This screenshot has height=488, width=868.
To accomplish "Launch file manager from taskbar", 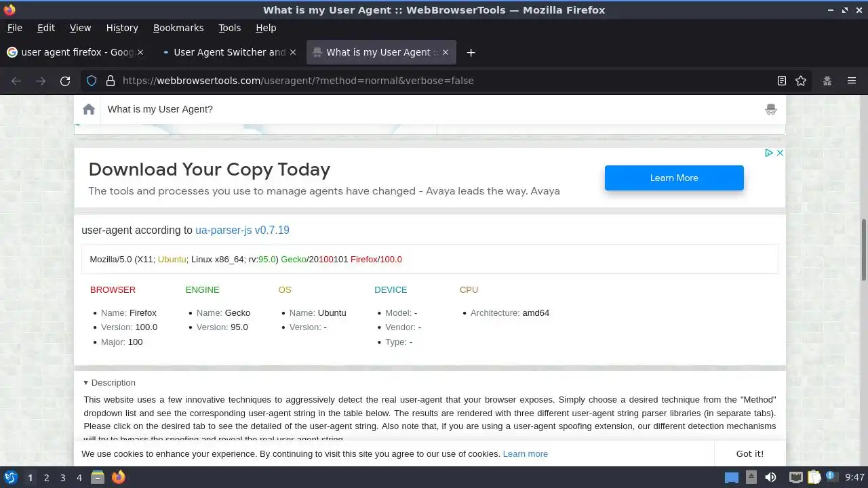I will coord(98,477).
